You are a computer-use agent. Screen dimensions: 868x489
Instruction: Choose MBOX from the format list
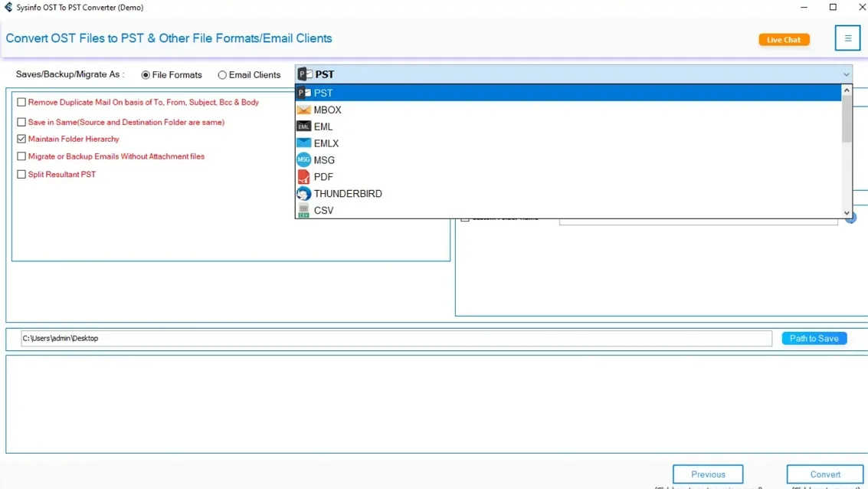(568, 110)
